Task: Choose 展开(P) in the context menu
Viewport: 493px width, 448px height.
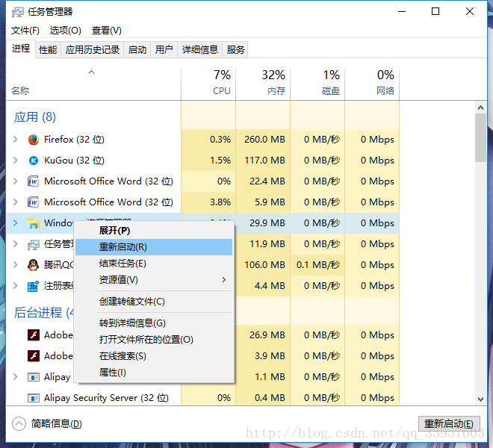Action: [154, 231]
